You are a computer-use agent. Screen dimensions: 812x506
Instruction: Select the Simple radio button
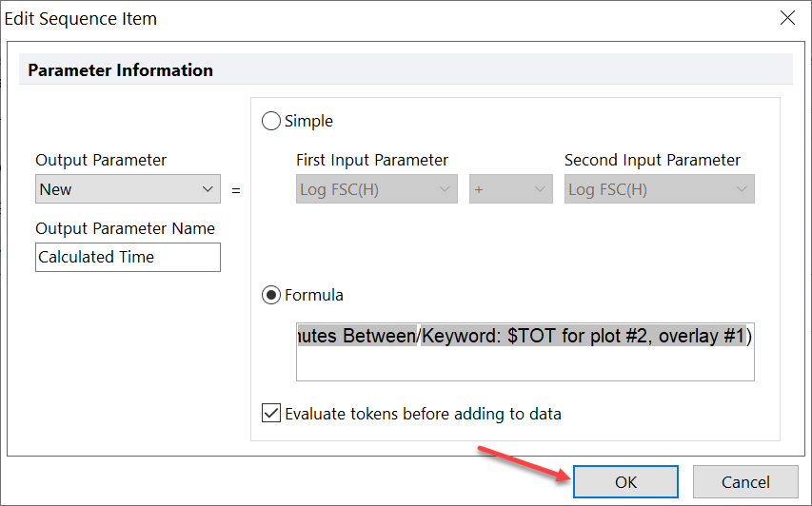pyautogui.click(x=271, y=121)
